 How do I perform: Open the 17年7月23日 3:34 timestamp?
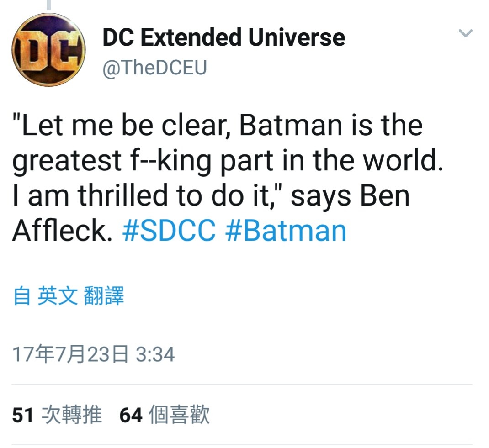(x=93, y=354)
